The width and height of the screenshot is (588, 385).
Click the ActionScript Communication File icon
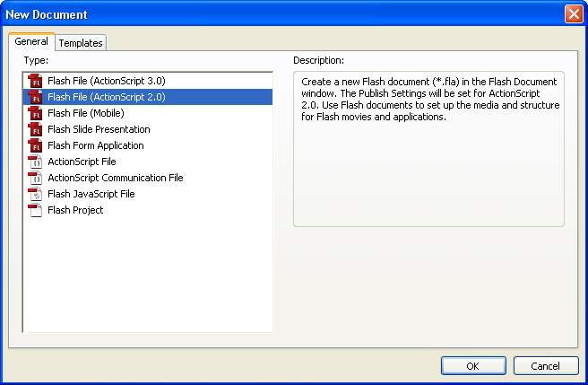pyautogui.click(x=36, y=178)
